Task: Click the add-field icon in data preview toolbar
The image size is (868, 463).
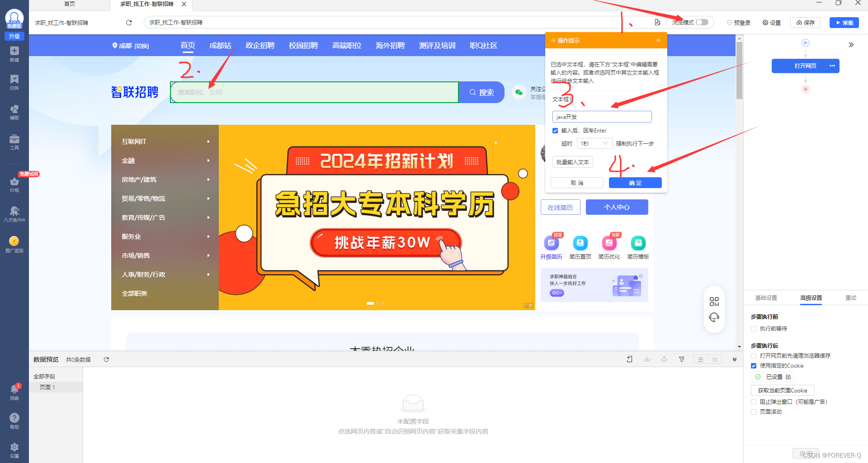Action: (x=629, y=359)
